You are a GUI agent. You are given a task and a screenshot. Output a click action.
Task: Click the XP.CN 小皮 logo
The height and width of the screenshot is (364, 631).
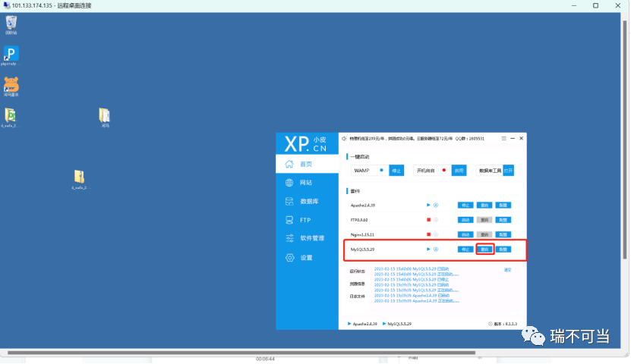(306, 143)
